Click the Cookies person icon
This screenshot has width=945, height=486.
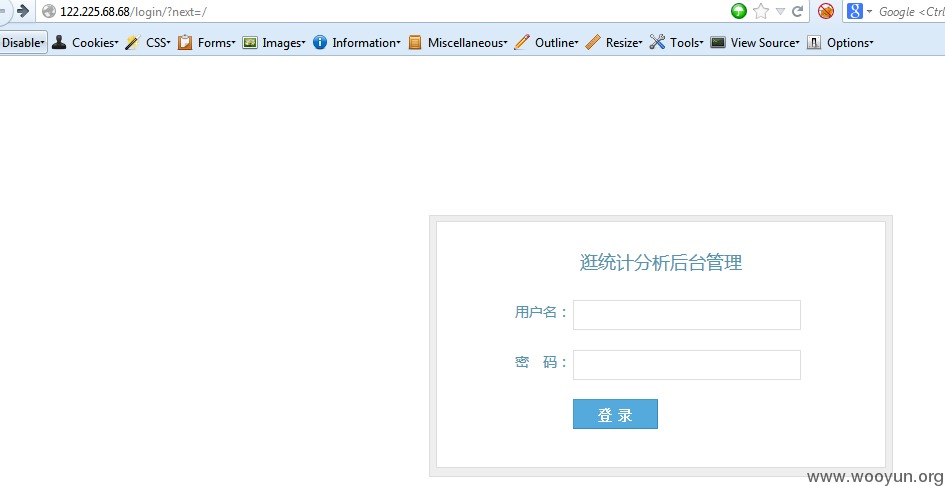59,42
